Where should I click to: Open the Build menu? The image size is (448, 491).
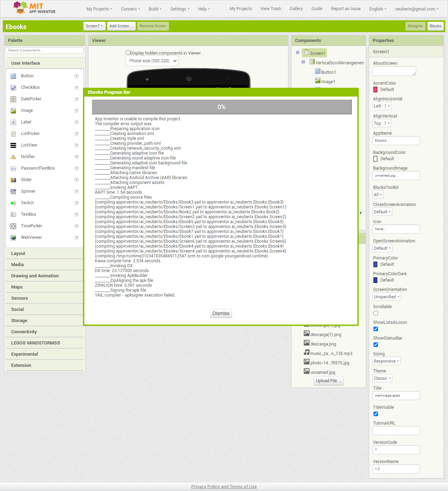click(x=155, y=9)
